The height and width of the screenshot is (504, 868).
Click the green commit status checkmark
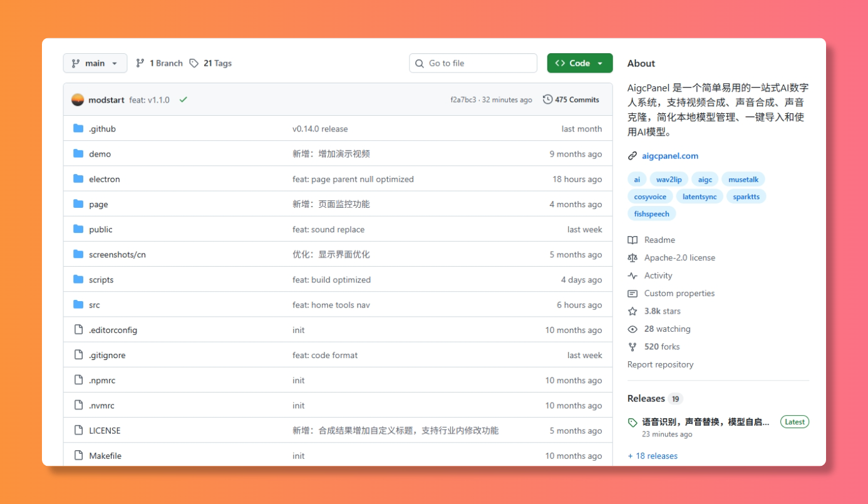183,100
